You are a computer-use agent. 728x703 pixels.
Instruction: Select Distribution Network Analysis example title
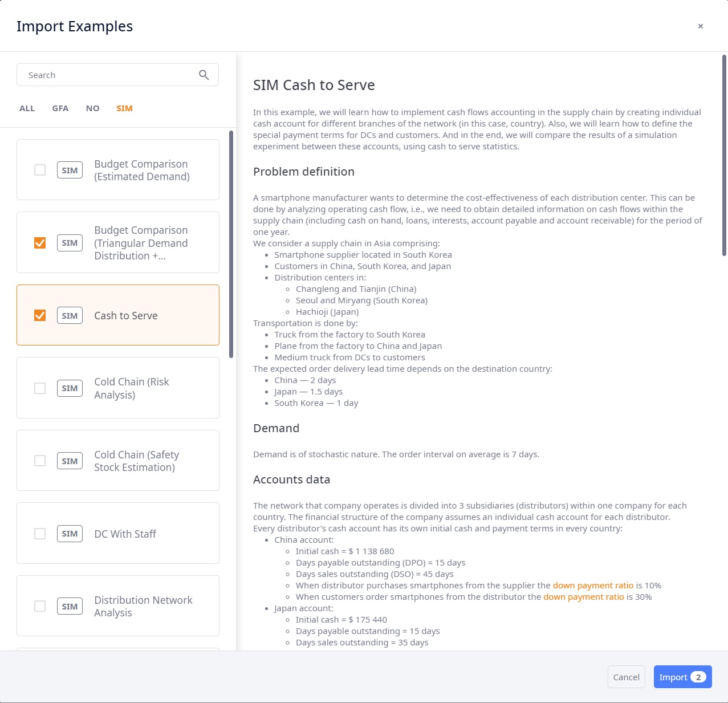(x=143, y=606)
